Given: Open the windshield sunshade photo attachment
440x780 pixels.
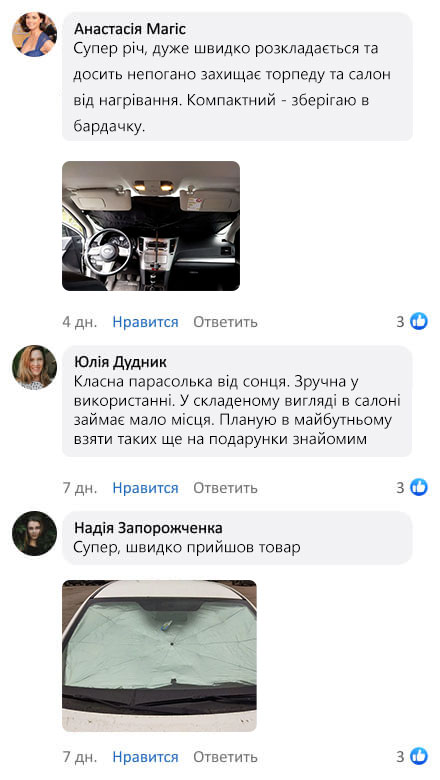Looking at the screenshot, I should pos(159,656).
